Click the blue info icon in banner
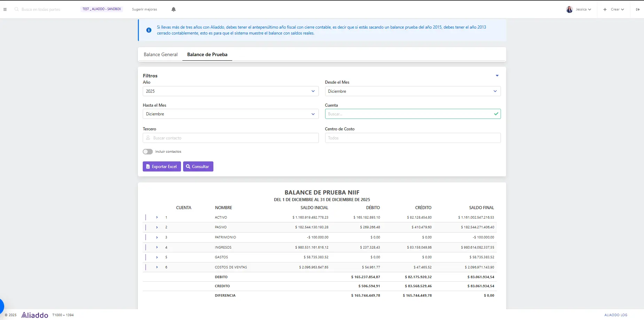This screenshot has width=644, height=320. (x=149, y=30)
